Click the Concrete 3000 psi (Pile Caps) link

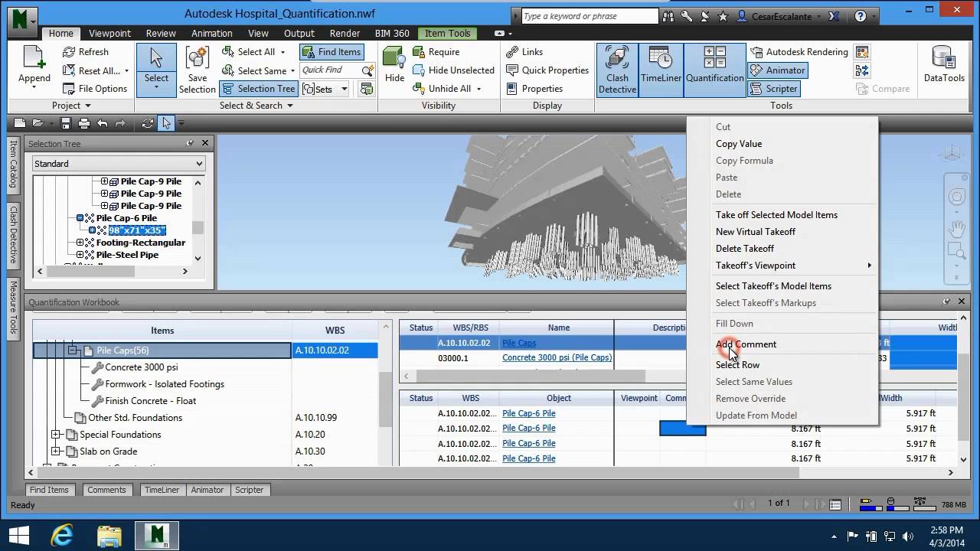pyautogui.click(x=557, y=357)
